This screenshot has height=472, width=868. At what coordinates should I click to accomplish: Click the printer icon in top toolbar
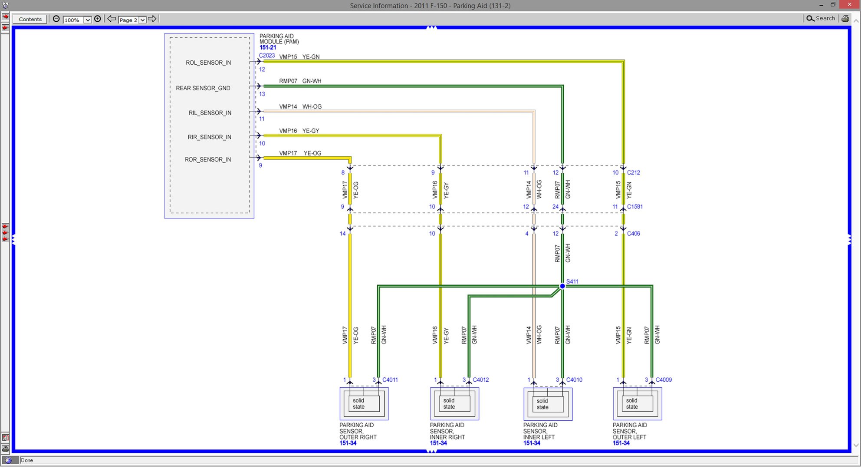(845, 18)
